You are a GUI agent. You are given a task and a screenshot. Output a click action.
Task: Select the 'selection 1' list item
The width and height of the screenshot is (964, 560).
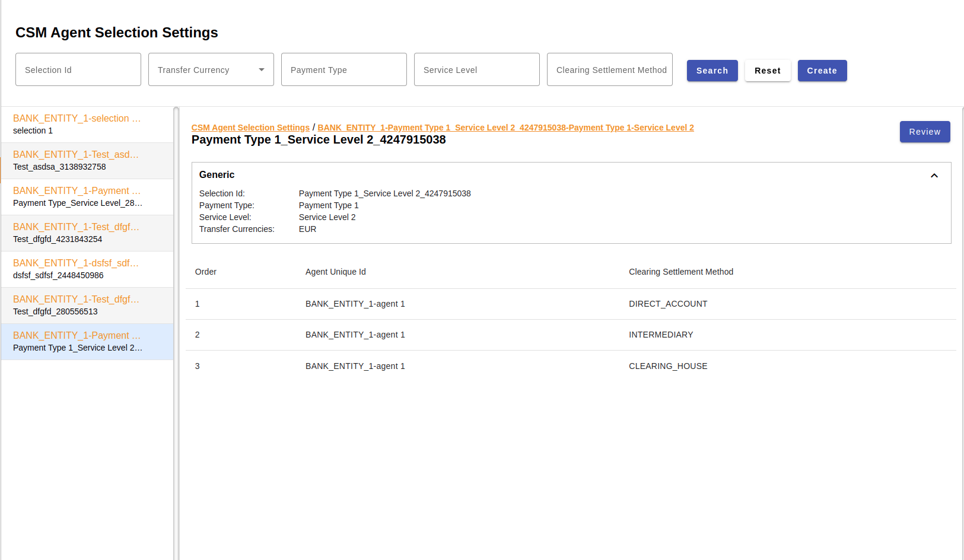[x=87, y=125]
